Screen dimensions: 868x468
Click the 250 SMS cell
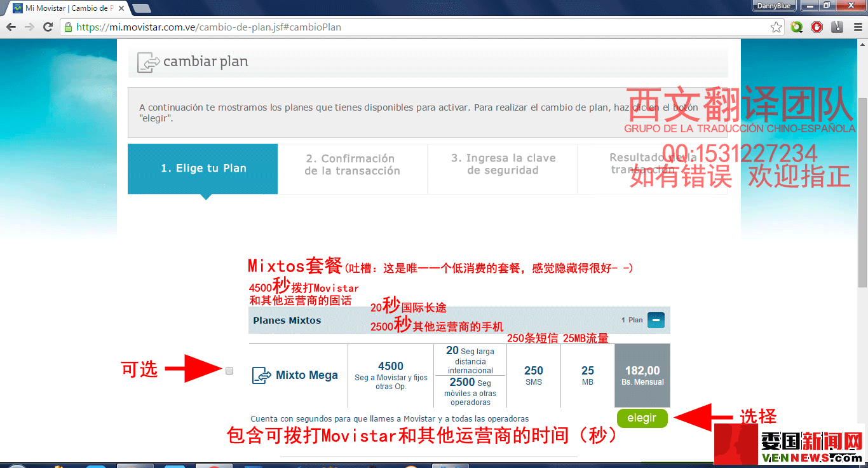coord(534,375)
